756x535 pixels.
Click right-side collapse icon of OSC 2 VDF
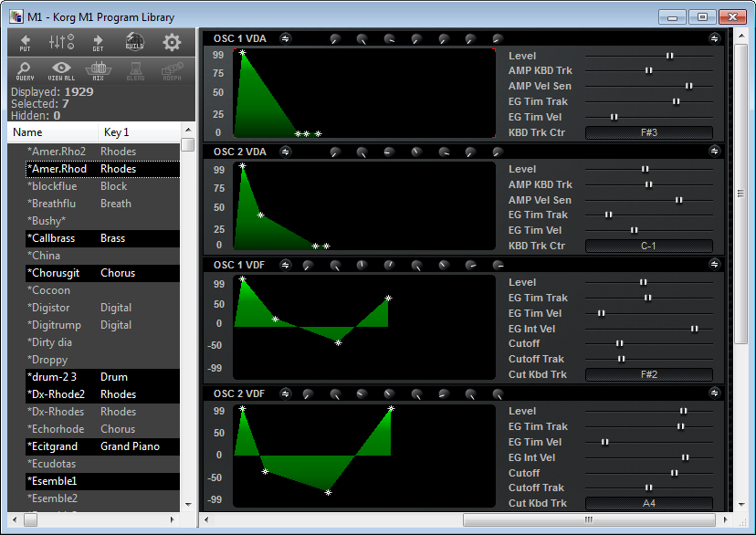[x=715, y=393]
